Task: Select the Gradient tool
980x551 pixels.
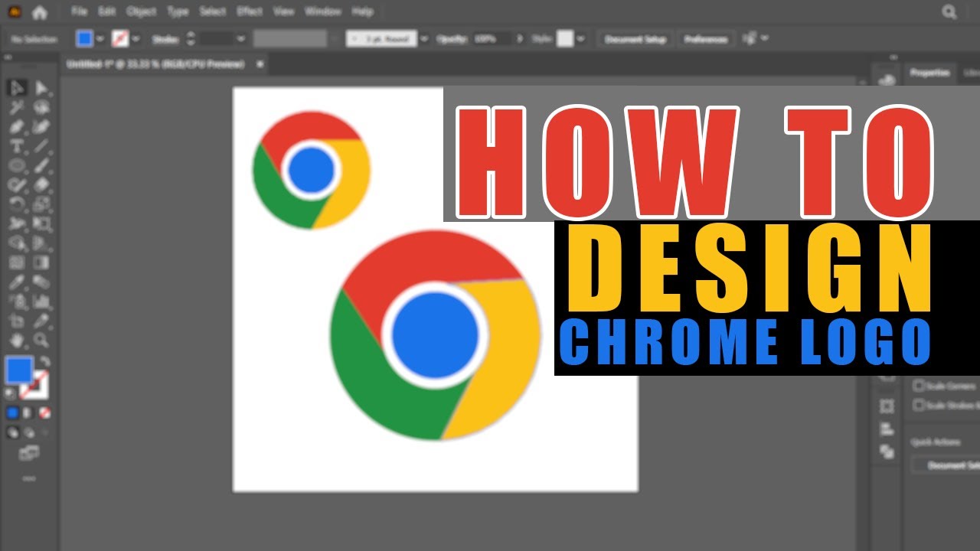Action: click(41, 262)
